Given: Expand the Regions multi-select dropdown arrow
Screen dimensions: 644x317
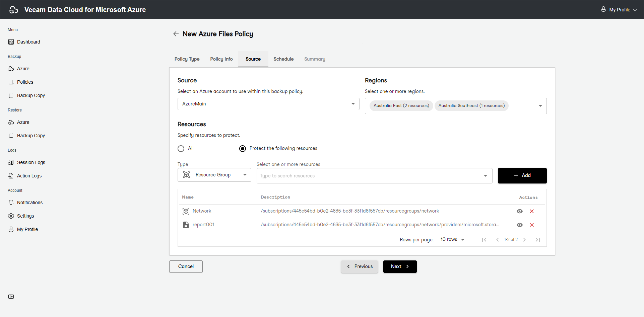Looking at the screenshot, I should pyautogui.click(x=540, y=106).
